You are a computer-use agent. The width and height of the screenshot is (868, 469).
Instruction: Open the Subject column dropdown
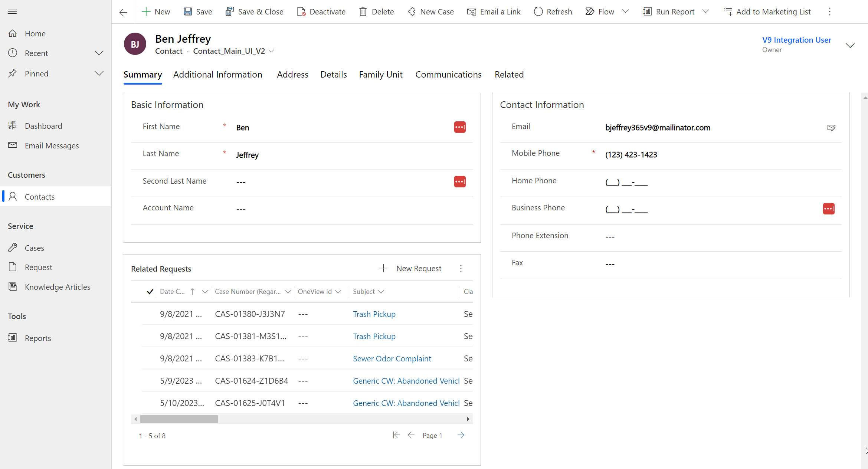381,292
